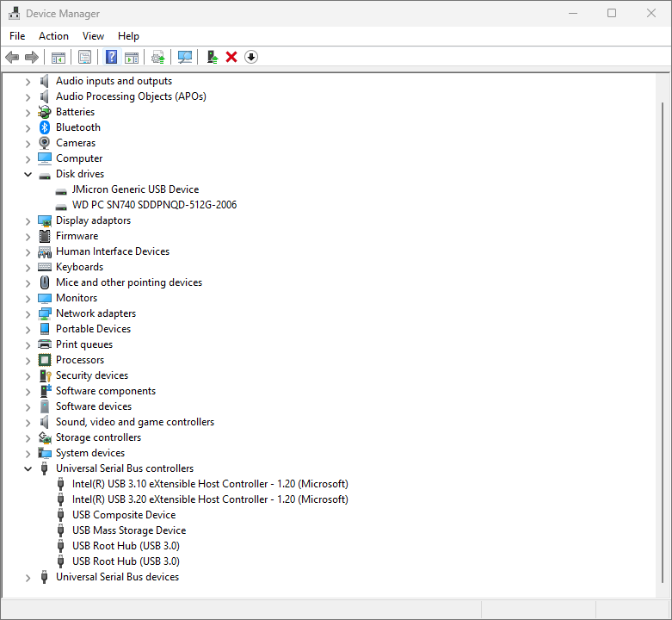Select JMicron Generic USB Device
The image size is (672, 620).
click(135, 189)
